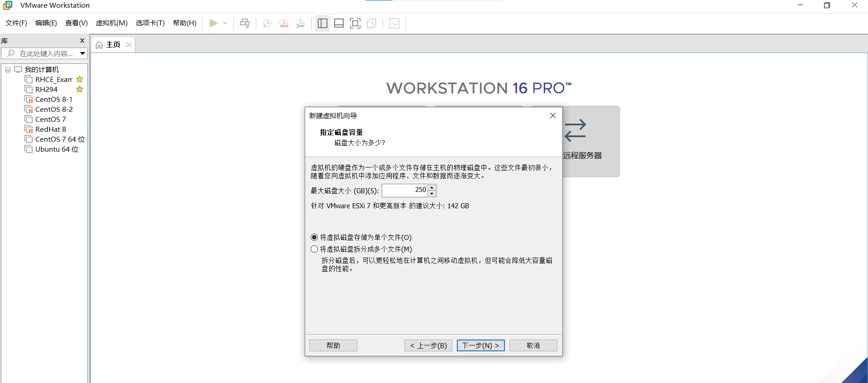Select the RedHat 8 virtual machine
This screenshot has width=868, height=383.
click(51, 129)
